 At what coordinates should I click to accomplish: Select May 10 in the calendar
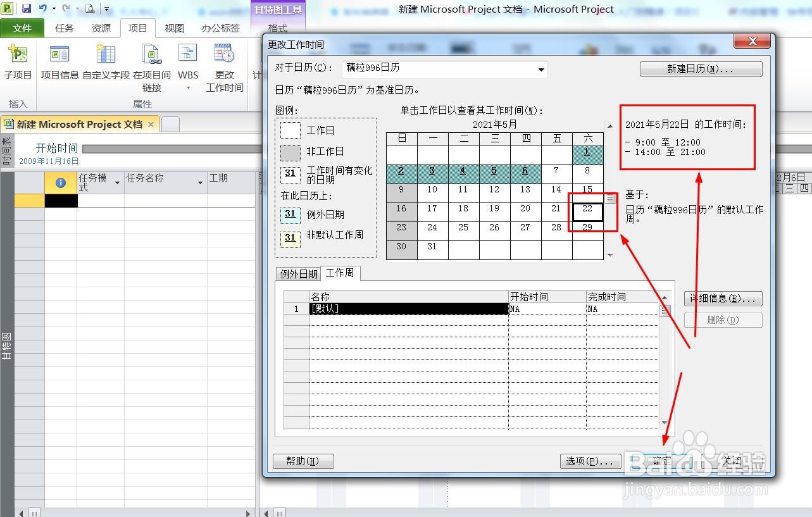coord(432,193)
